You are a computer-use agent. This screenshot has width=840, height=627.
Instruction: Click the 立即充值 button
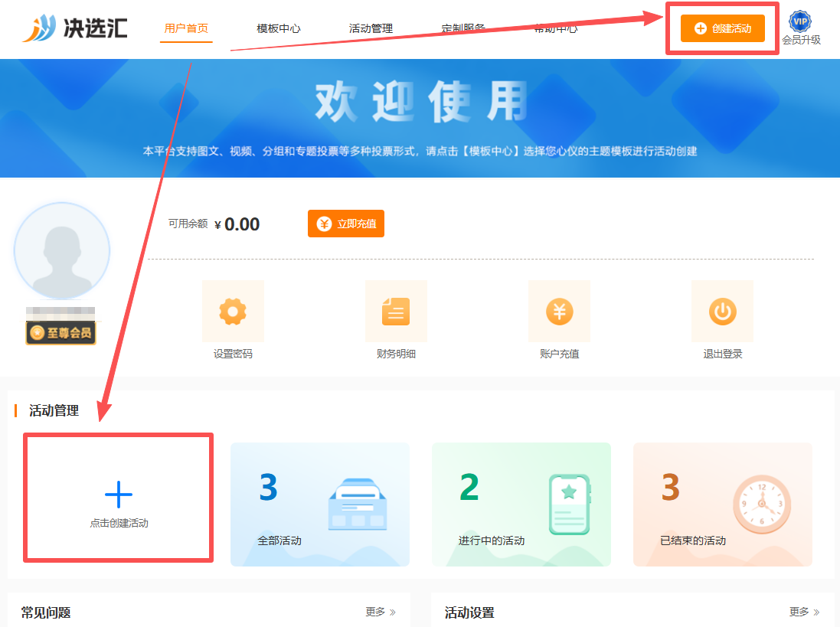click(346, 224)
